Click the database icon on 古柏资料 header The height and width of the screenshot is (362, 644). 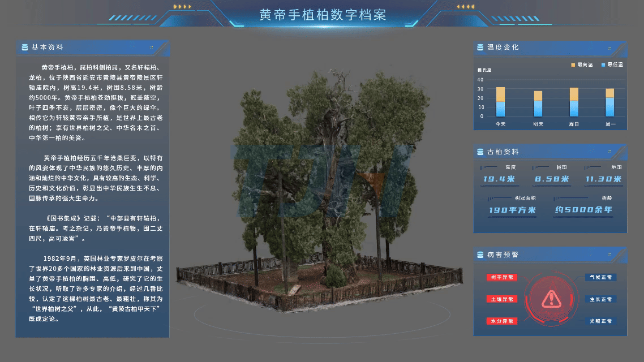click(480, 152)
